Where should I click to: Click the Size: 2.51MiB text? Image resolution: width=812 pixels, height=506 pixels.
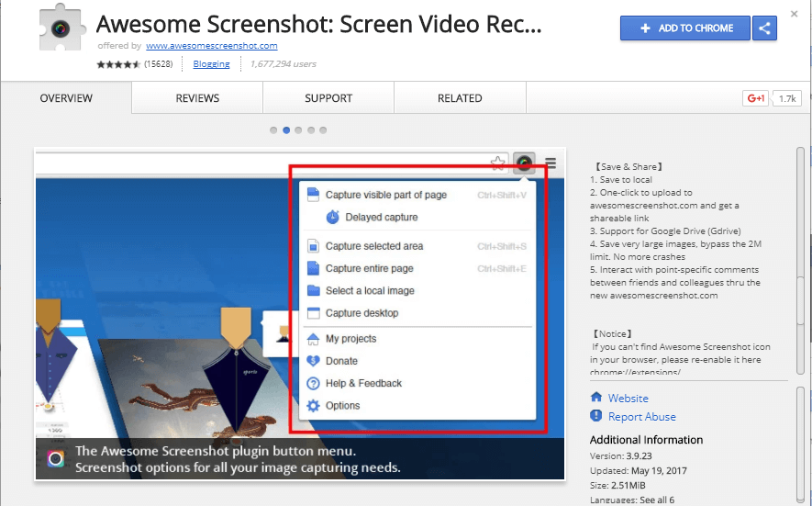tap(617, 485)
